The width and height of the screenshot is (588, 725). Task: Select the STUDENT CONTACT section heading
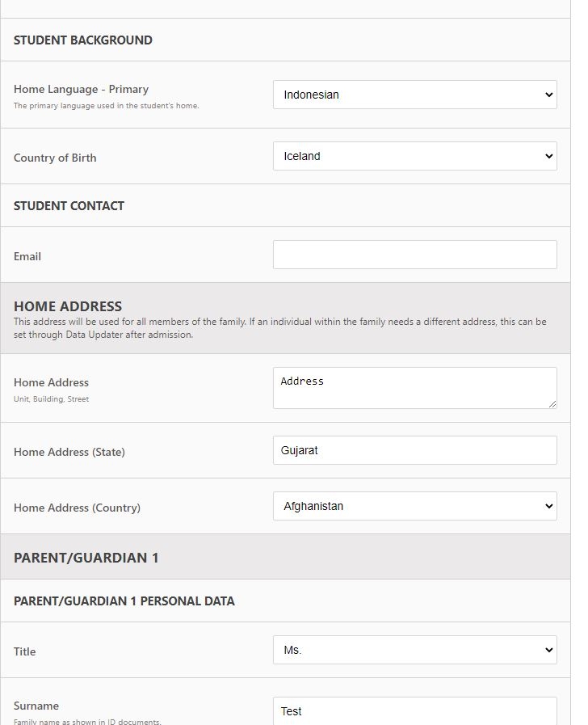click(x=69, y=206)
